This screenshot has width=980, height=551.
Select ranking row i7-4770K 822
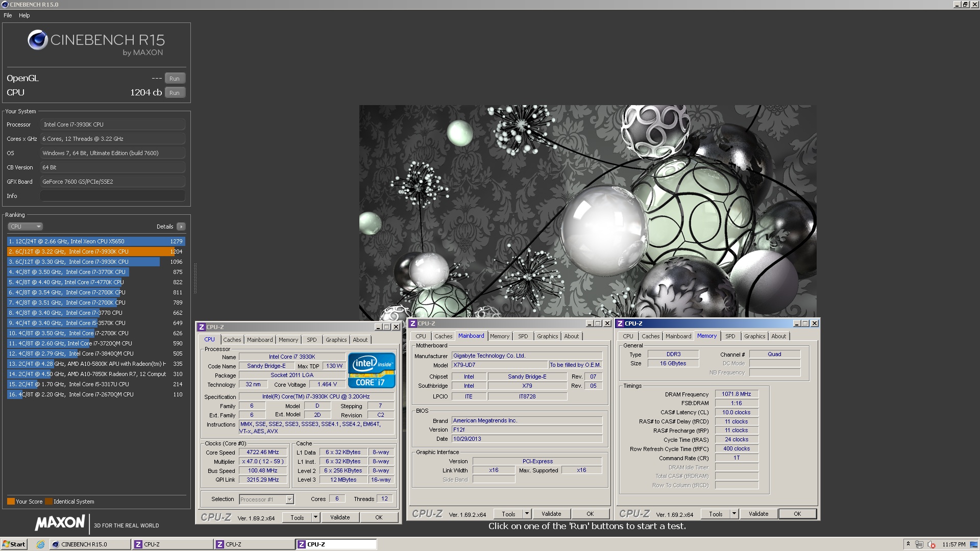pyautogui.click(x=95, y=282)
